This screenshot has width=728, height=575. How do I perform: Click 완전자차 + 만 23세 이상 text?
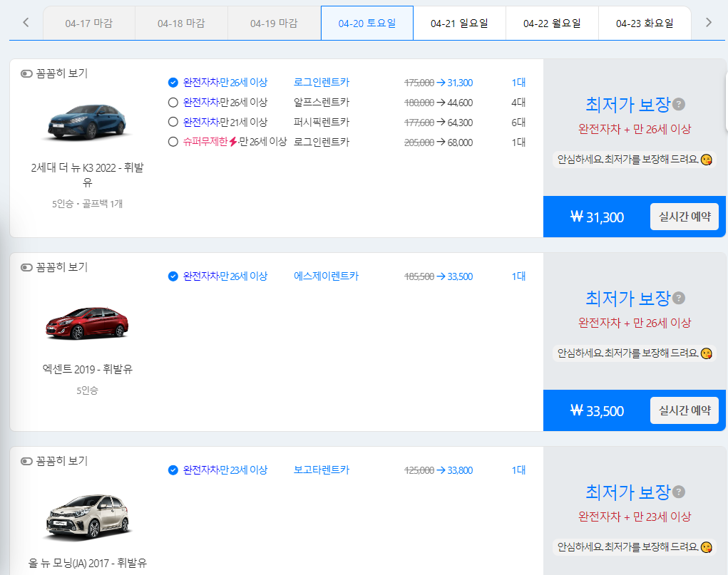pos(634,517)
